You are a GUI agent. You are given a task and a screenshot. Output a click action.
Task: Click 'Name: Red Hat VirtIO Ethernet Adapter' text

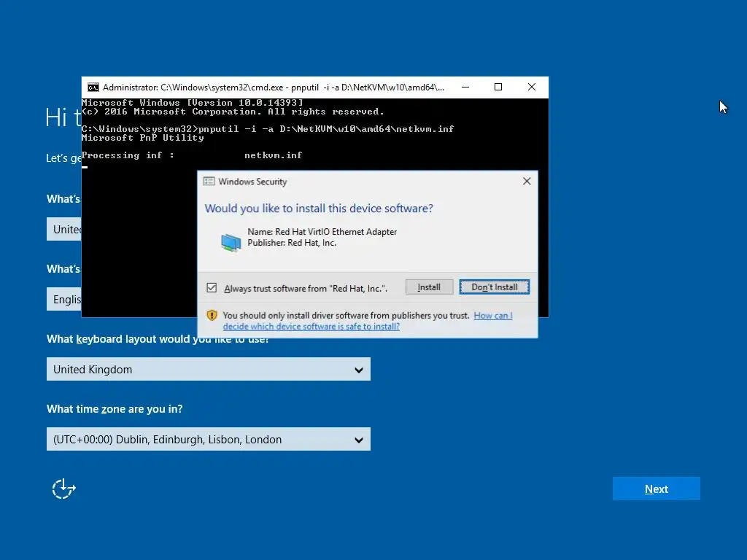(x=322, y=231)
